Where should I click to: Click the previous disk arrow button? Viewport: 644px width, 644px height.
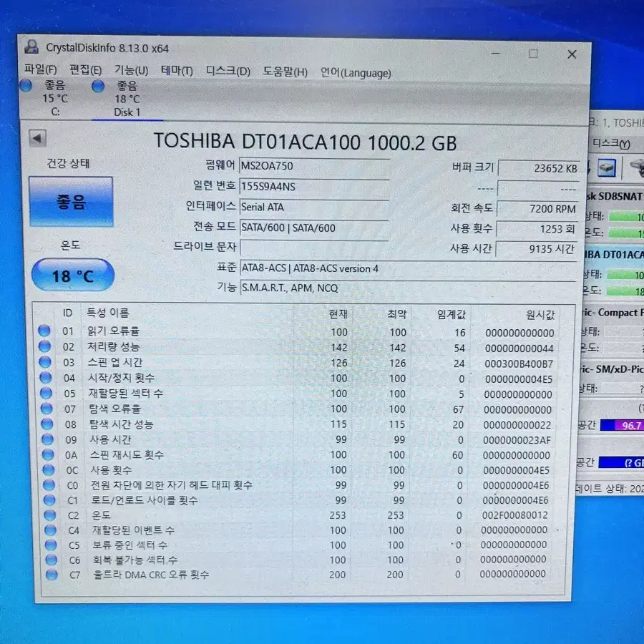tap(37, 138)
